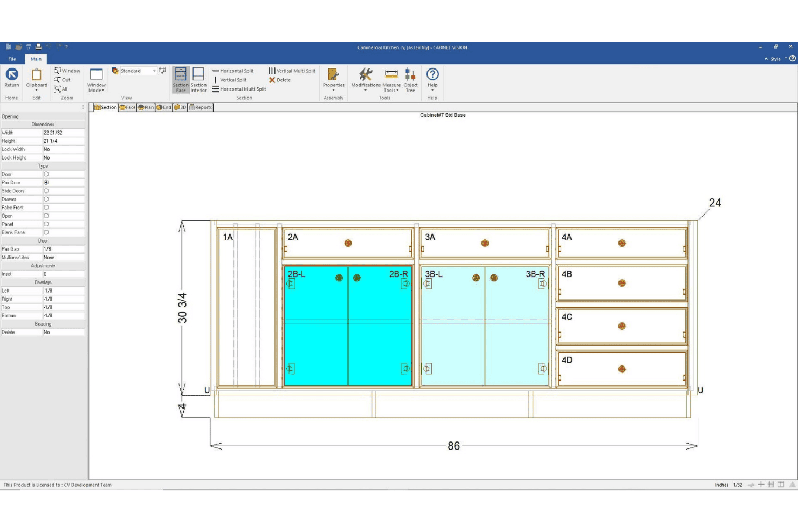This screenshot has height=532, width=798.
Task: Select drawer opening 4C in drawing
Action: point(622,326)
